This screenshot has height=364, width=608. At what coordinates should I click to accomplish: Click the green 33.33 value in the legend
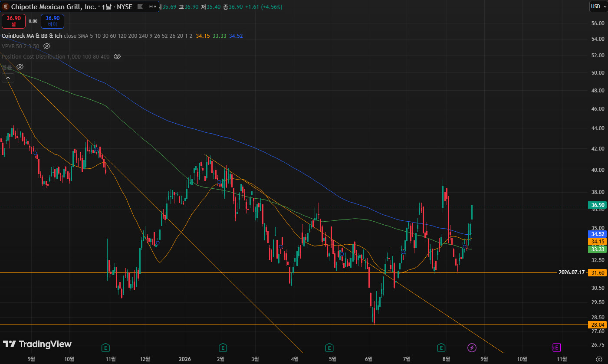(220, 36)
